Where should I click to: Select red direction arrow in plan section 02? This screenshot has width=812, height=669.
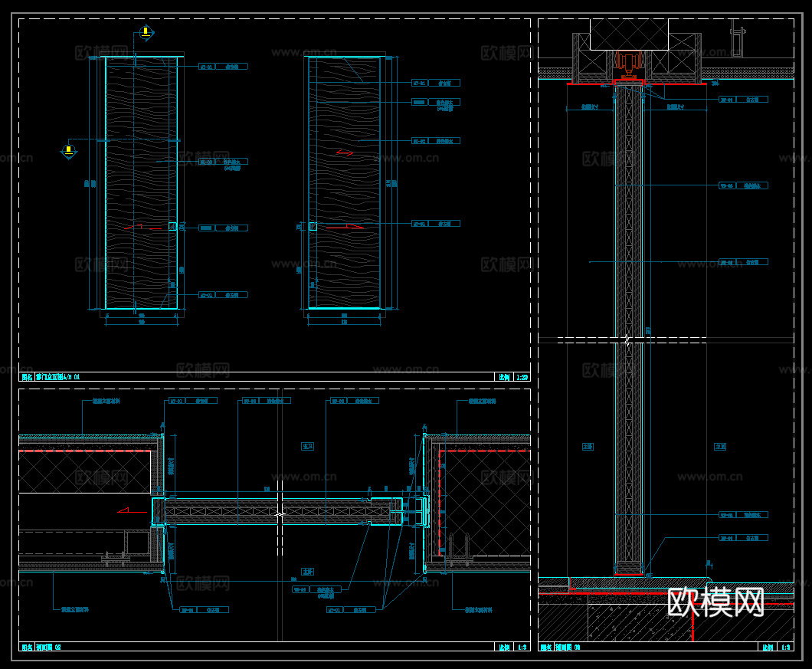tap(132, 510)
